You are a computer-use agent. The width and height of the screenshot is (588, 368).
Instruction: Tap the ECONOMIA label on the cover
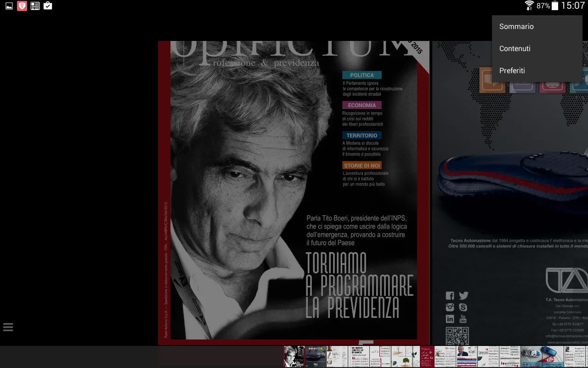click(x=362, y=105)
